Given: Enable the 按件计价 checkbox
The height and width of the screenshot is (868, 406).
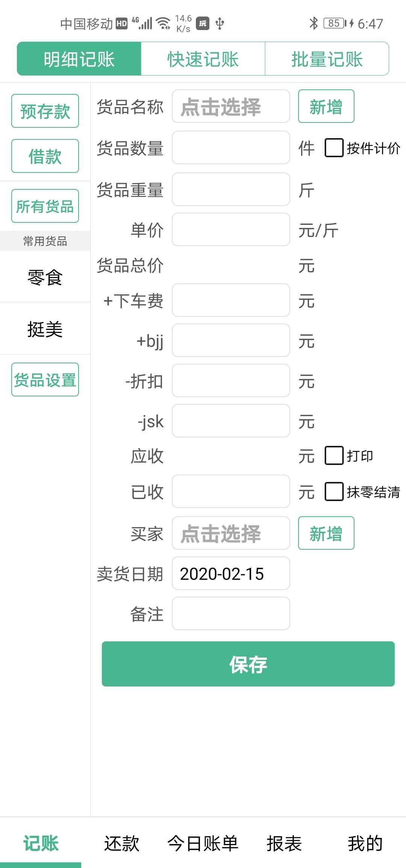Looking at the screenshot, I should pos(334,148).
